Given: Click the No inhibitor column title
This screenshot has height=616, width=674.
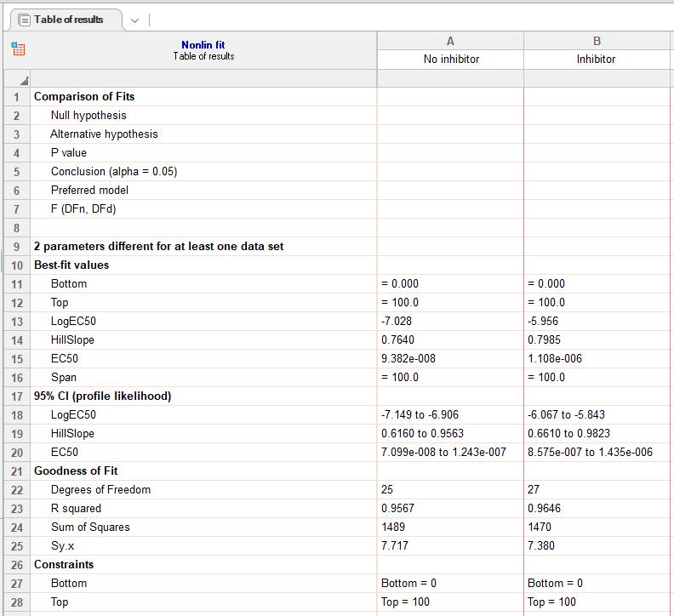Looking at the screenshot, I should 451,60.
